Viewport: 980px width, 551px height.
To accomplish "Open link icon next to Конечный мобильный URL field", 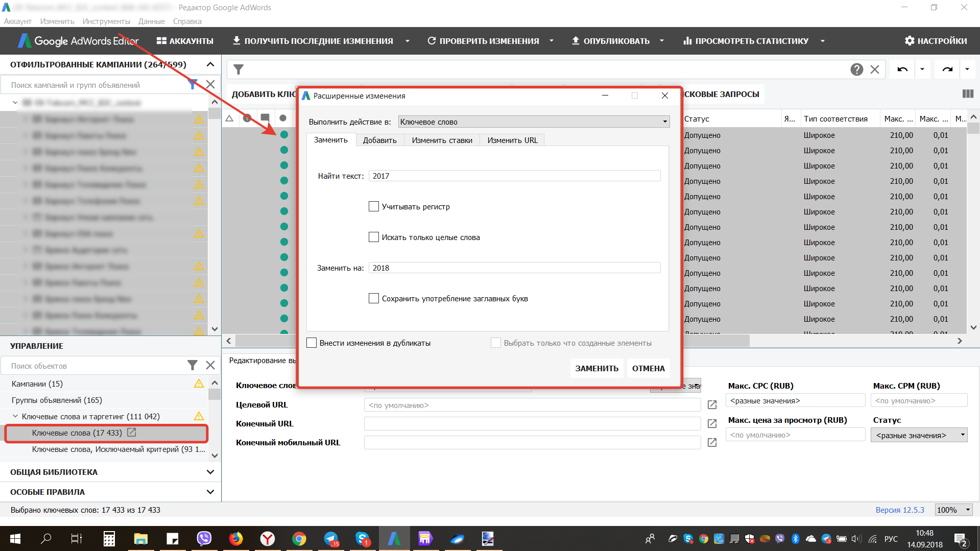I will pyautogui.click(x=712, y=443).
